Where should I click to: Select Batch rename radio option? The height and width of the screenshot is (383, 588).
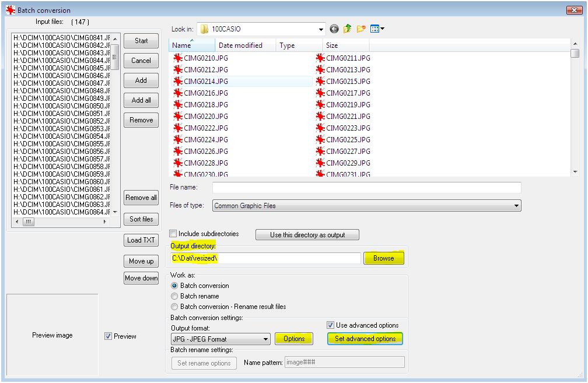pos(174,296)
